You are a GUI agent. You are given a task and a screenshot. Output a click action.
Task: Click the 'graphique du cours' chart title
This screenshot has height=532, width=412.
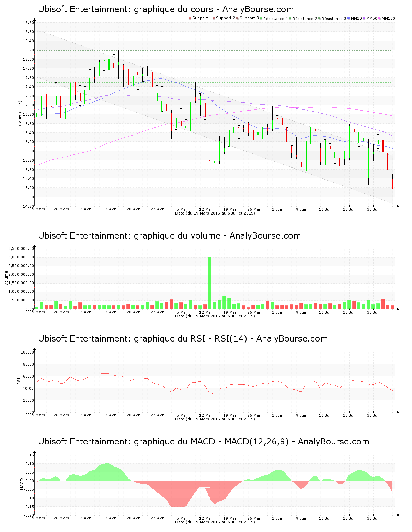(x=166, y=9)
